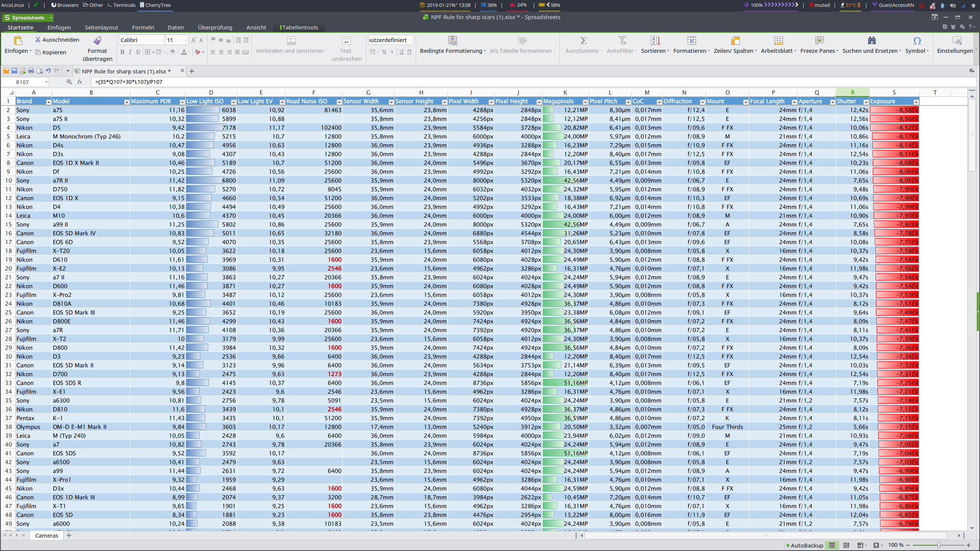This screenshot has height=551, width=980.
Task: Open the Brand column filter dropdown
Action: pyautogui.click(x=49, y=102)
